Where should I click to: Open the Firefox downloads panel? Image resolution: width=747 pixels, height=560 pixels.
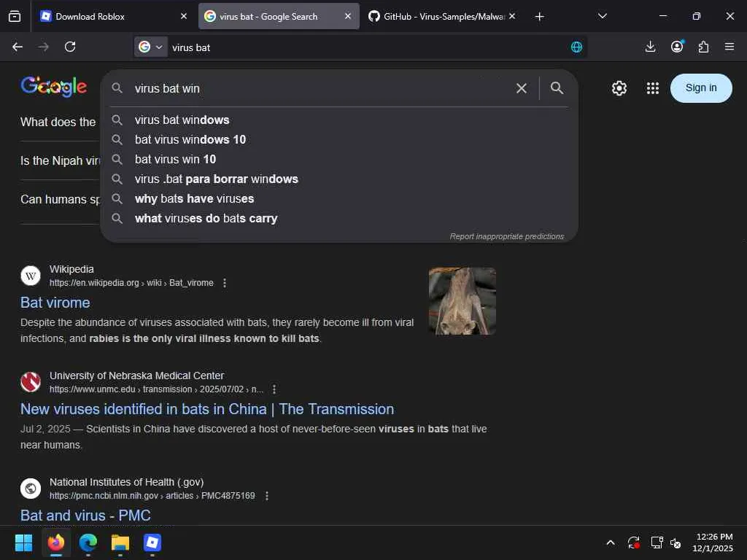pyautogui.click(x=650, y=47)
